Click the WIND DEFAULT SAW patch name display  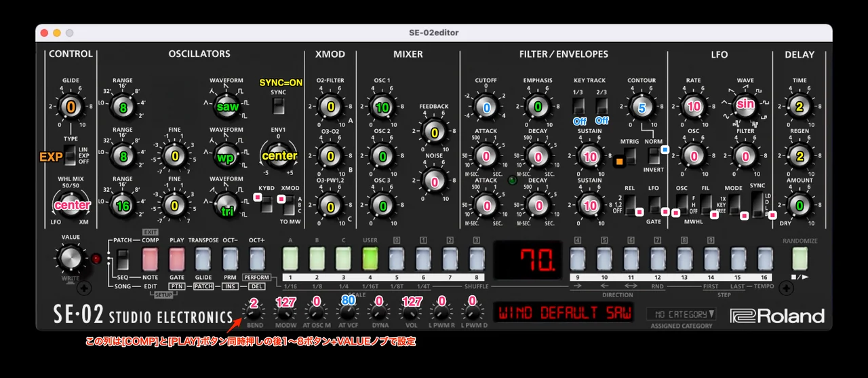[x=565, y=314]
